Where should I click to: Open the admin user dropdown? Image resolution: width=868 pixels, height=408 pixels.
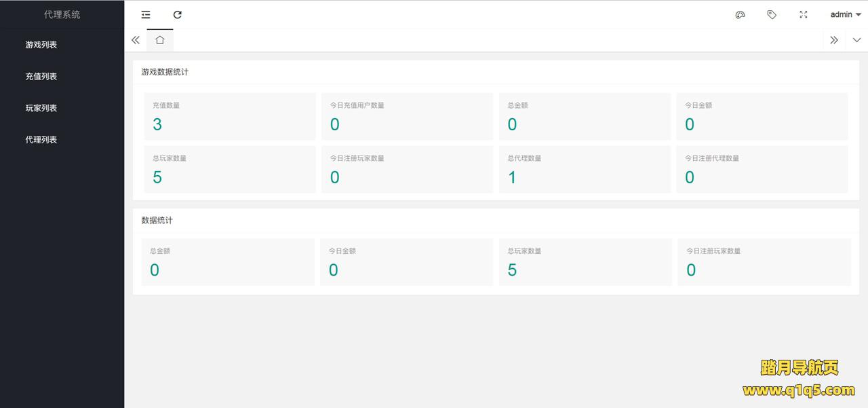tap(845, 14)
